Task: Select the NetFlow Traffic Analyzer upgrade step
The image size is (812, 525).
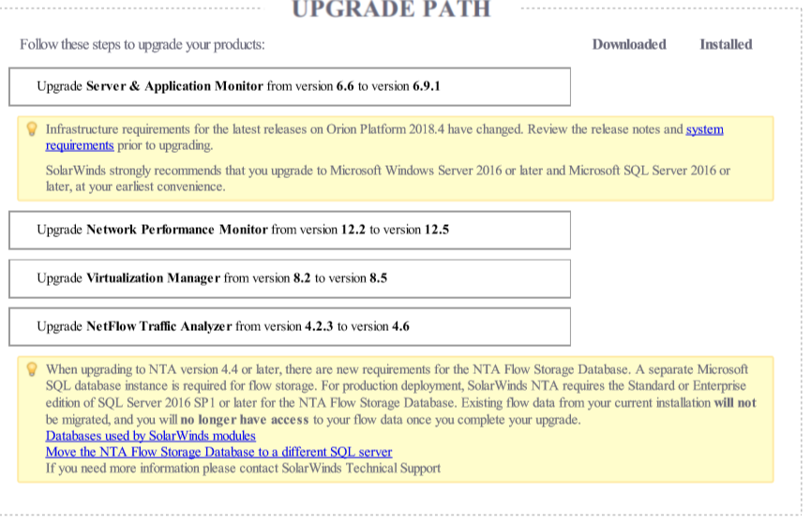Action: point(290,326)
